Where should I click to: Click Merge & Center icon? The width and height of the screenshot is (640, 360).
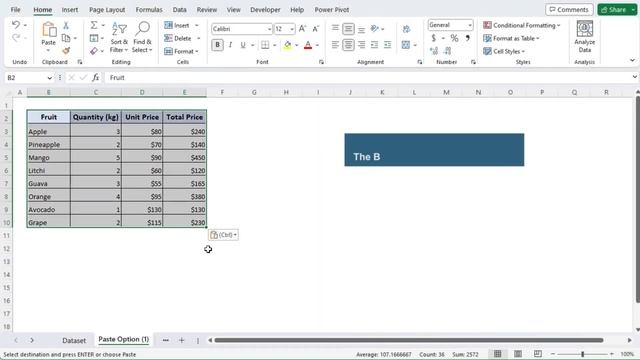pyautogui.click(x=406, y=44)
